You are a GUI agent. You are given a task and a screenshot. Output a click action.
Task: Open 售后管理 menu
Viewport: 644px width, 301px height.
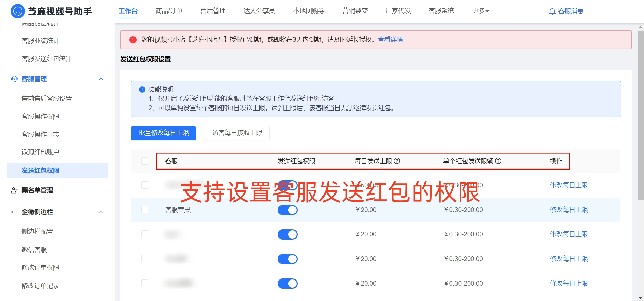(213, 11)
